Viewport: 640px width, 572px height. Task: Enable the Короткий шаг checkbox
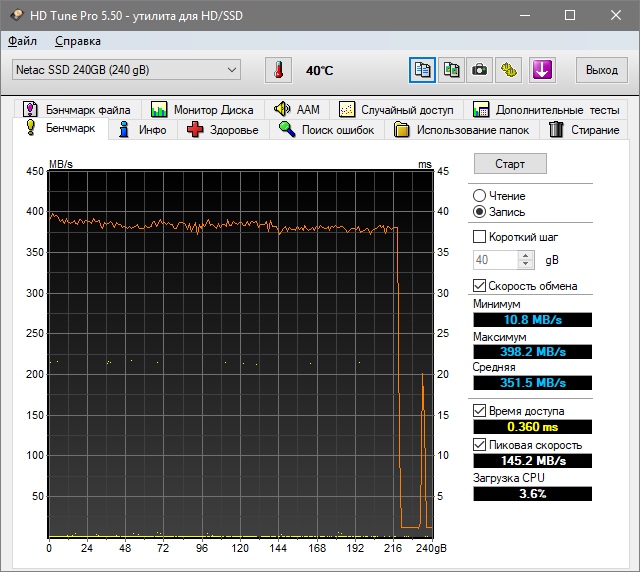pyautogui.click(x=479, y=237)
